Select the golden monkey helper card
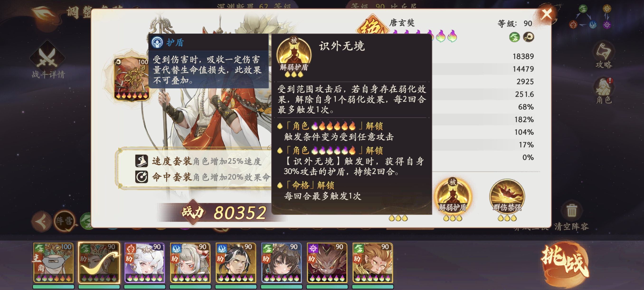Image resolution: width=644 pixels, height=290 pixels. click(x=373, y=263)
